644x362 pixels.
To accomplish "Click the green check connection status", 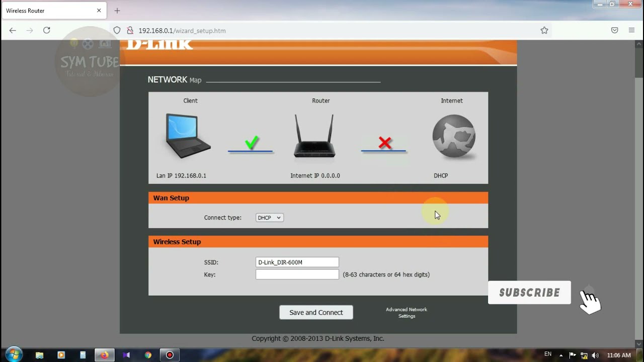I will tap(251, 143).
